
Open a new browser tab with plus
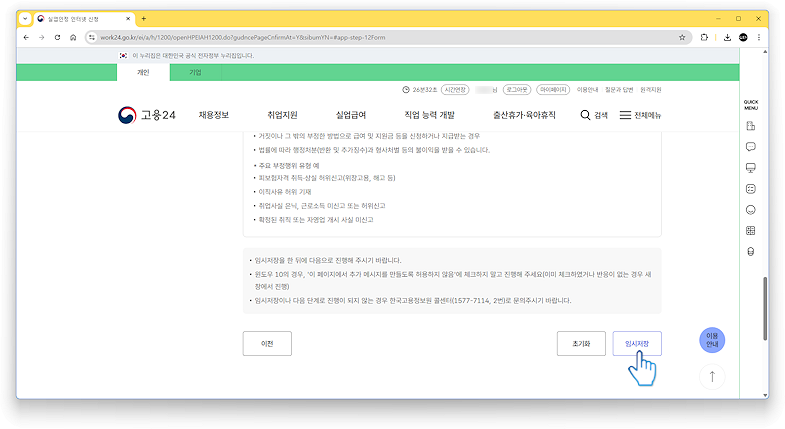[144, 19]
